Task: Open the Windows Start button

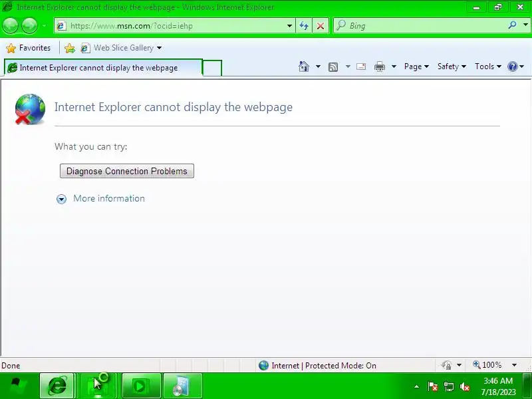Action: 19,386
